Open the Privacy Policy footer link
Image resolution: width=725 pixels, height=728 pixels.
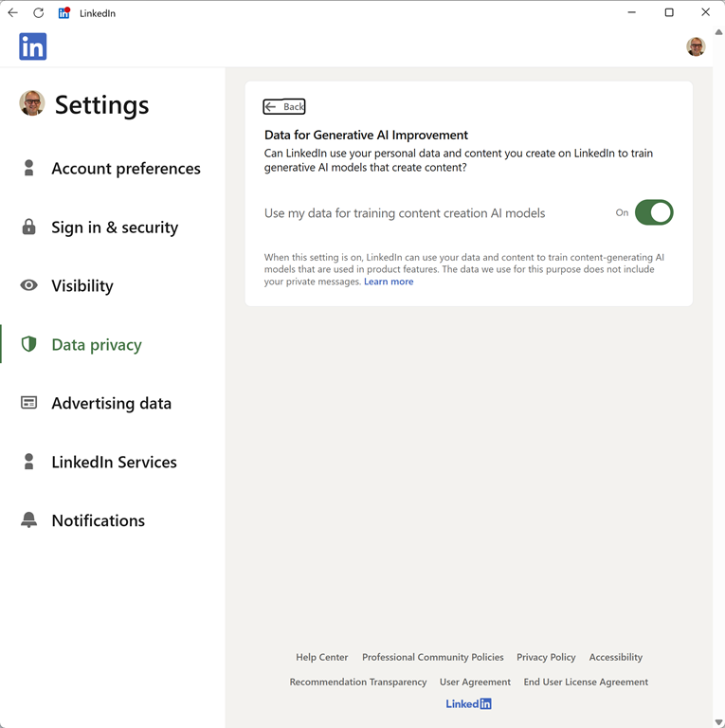pos(546,657)
